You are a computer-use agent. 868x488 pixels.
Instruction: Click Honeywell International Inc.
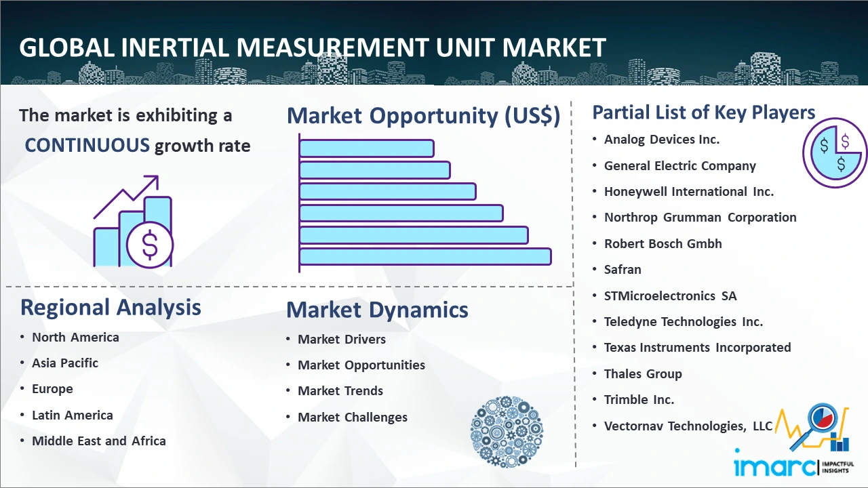point(688,192)
